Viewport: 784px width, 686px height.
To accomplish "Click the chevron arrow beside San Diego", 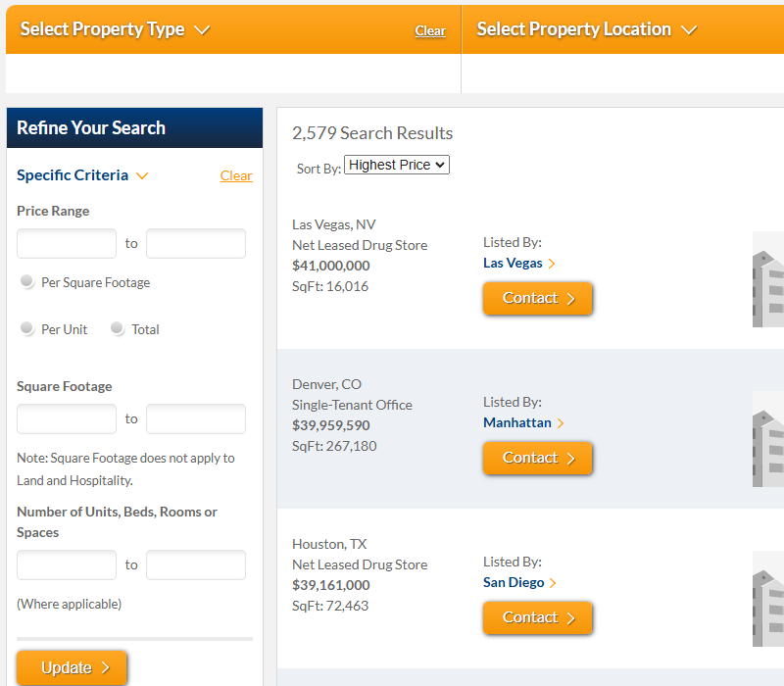I will coord(553,583).
